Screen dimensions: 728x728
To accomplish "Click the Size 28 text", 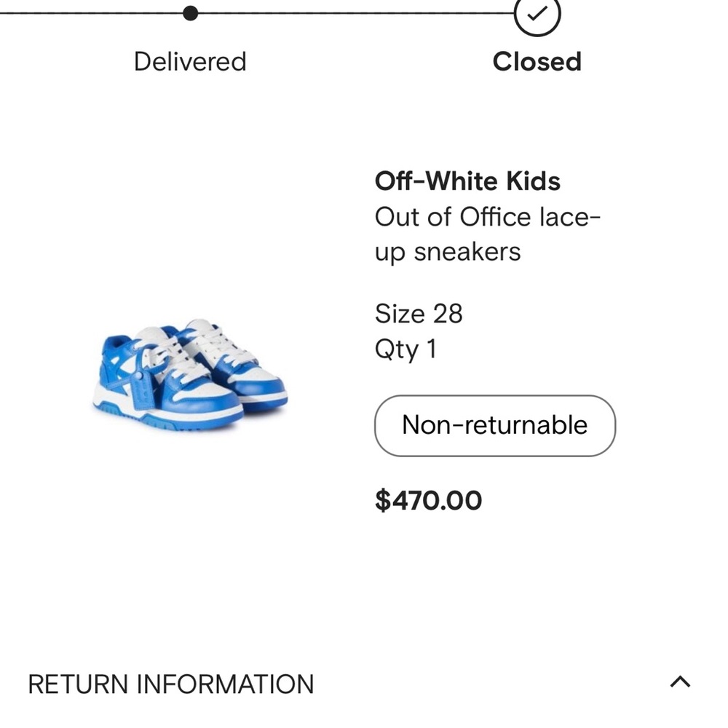I will pyautogui.click(x=419, y=314).
